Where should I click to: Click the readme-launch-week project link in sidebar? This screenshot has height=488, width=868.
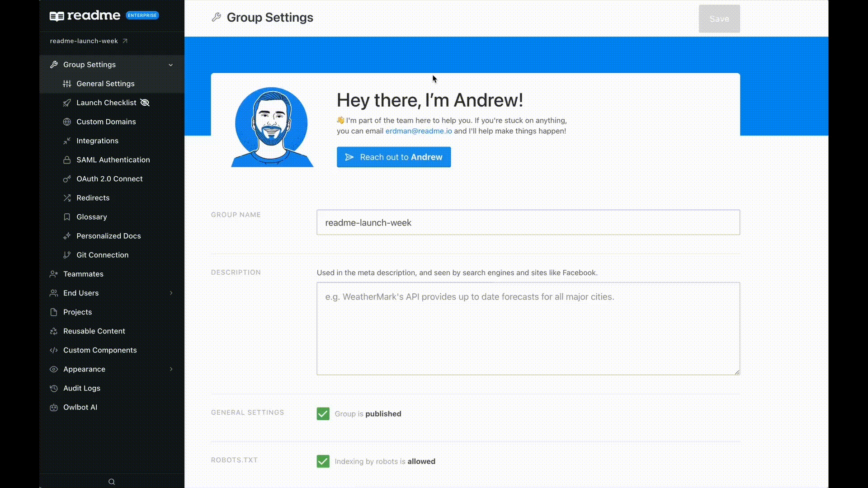coord(84,41)
